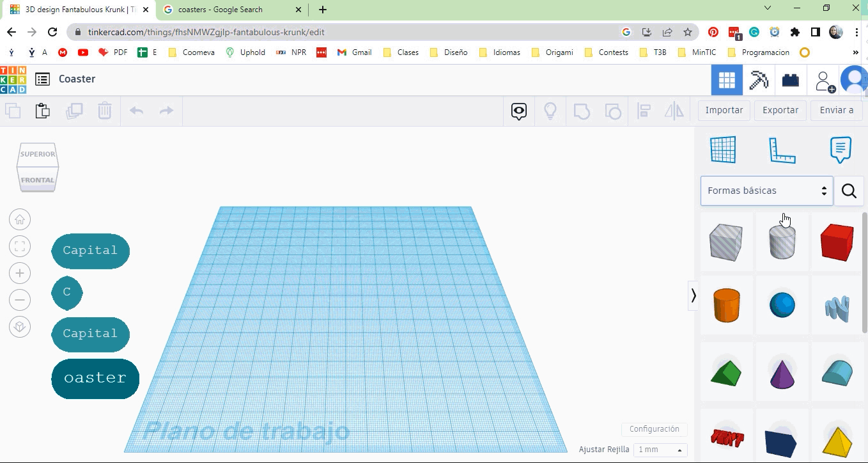Open the Ajustar Rejilla unit dropdown

pyautogui.click(x=658, y=450)
